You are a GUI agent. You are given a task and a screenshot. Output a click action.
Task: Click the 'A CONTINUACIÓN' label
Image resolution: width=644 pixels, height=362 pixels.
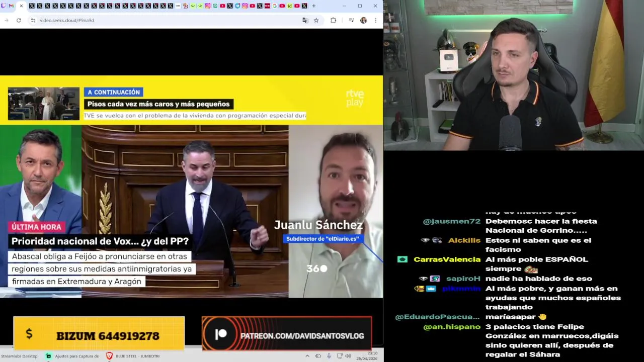tap(114, 92)
